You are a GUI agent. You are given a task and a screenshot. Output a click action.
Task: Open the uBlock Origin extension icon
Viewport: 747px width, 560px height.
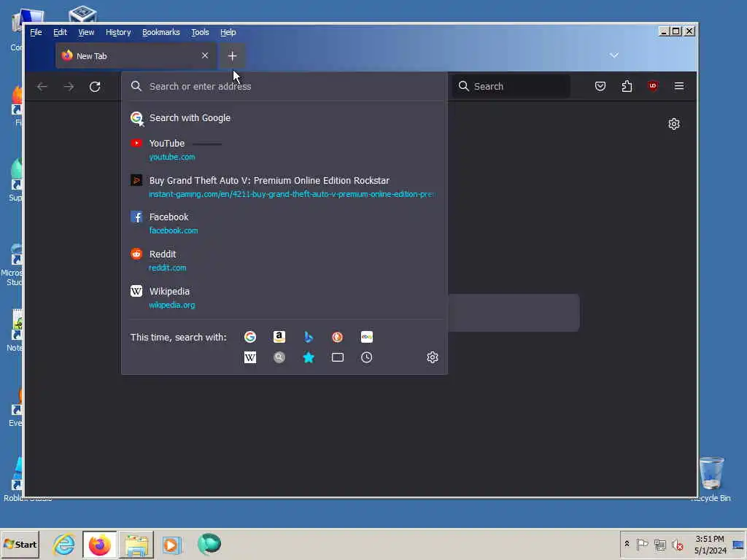point(653,86)
